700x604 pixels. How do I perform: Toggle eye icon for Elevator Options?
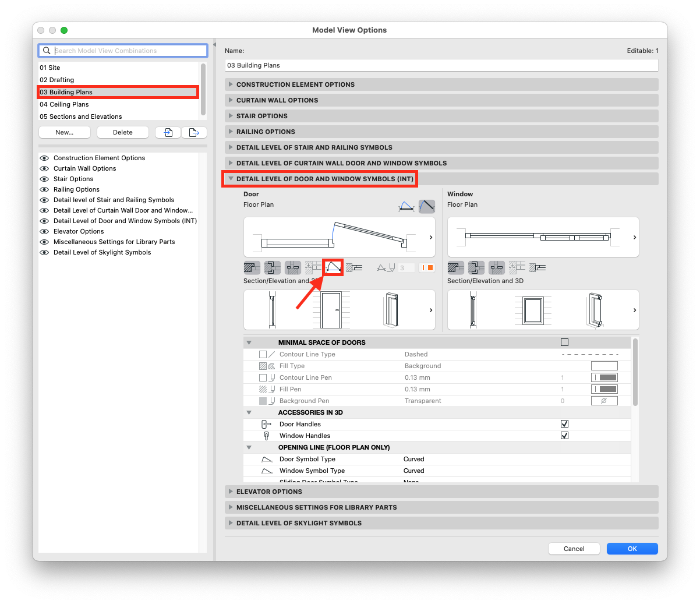pos(44,231)
